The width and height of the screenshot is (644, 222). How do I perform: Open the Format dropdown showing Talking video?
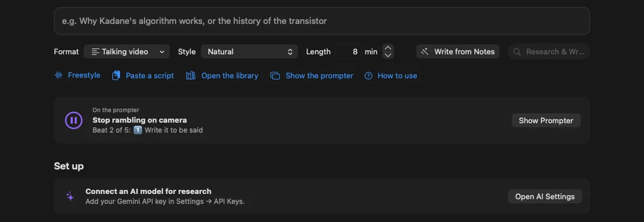coord(126,51)
